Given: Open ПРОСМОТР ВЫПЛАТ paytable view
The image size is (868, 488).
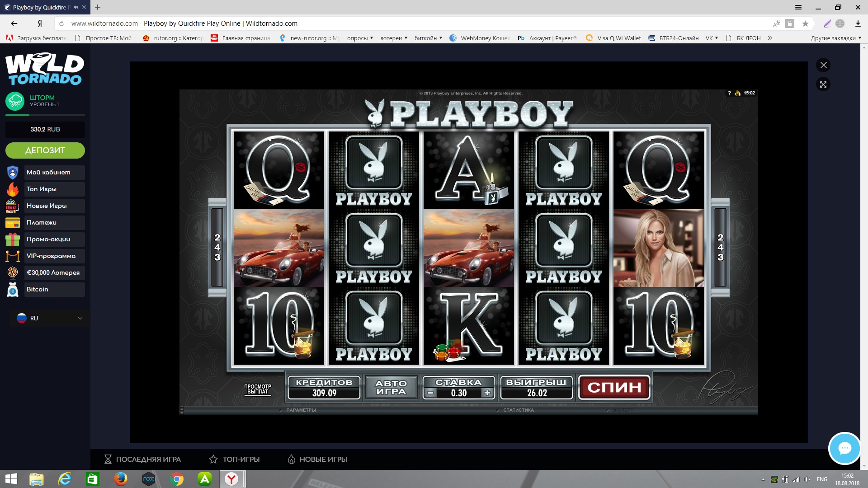Looking at the screenshot, I should pyautogui.click(x=257, y=389).
